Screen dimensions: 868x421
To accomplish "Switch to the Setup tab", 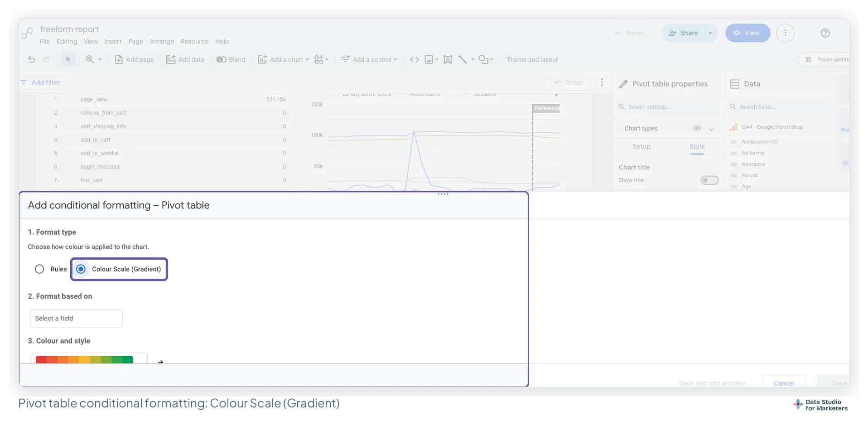I will (x=641, y=146).
